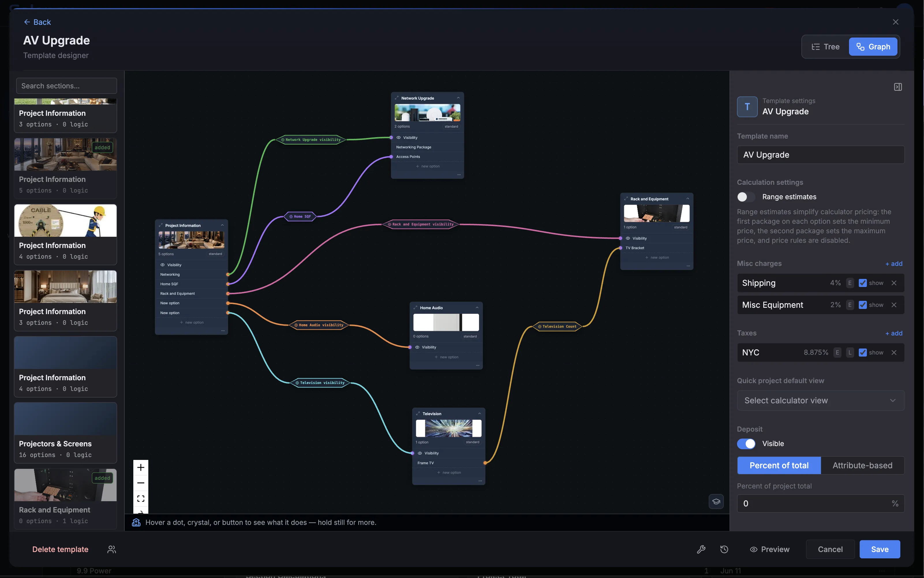The width and height of the screenshot is (924, 578).
Task: Toggle the Deposit Visible switch
Action: tap(746, 443)
